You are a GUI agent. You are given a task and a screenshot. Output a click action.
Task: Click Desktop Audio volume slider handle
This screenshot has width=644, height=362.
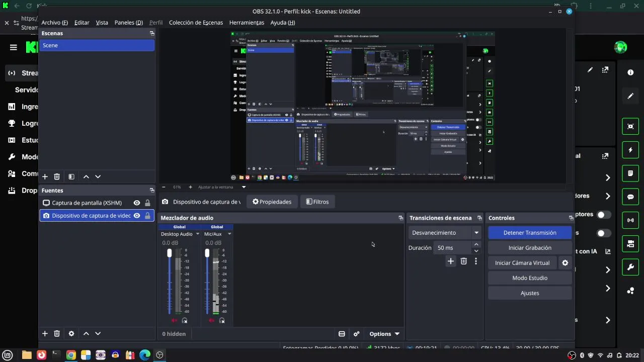pos(170,253)
